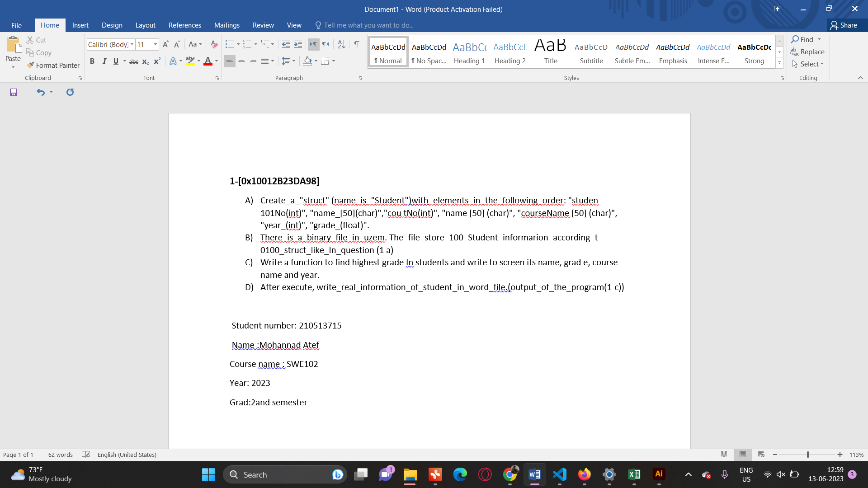Image resolution: width=868 pixels, height=488 pixels.
Task: Open the font size dropdown
Action: click(156, 44)
